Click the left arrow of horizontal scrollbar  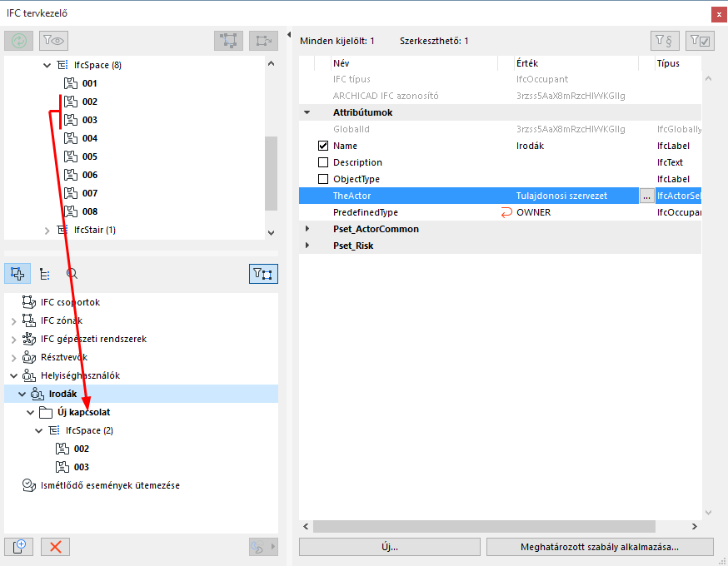click(306, 526)
